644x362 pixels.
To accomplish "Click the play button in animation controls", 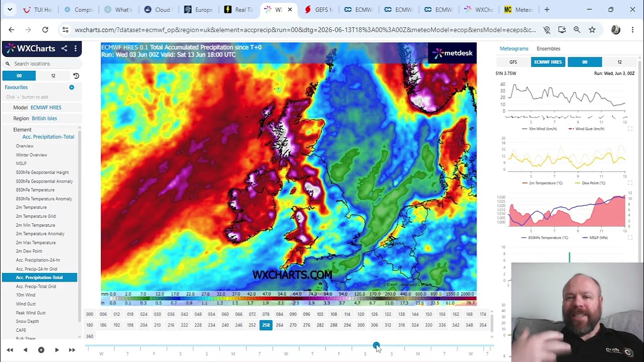I will tap(57, 350).
